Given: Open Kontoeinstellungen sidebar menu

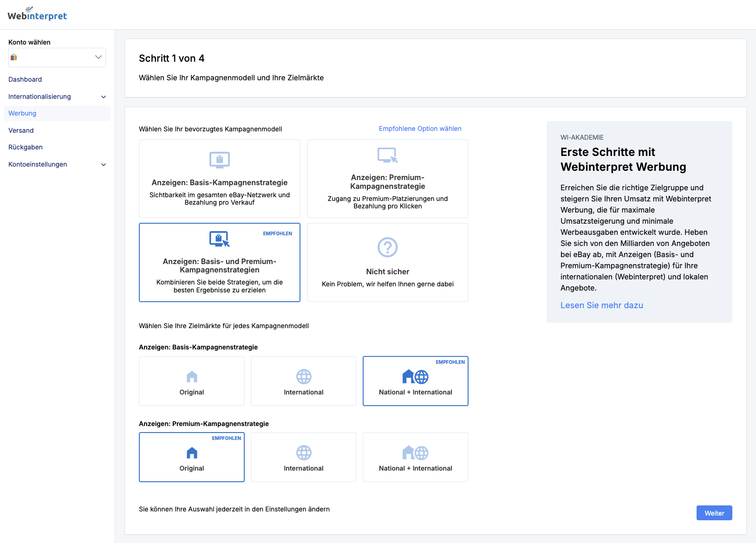Looking at the screenshot, I should coord(57,164).
